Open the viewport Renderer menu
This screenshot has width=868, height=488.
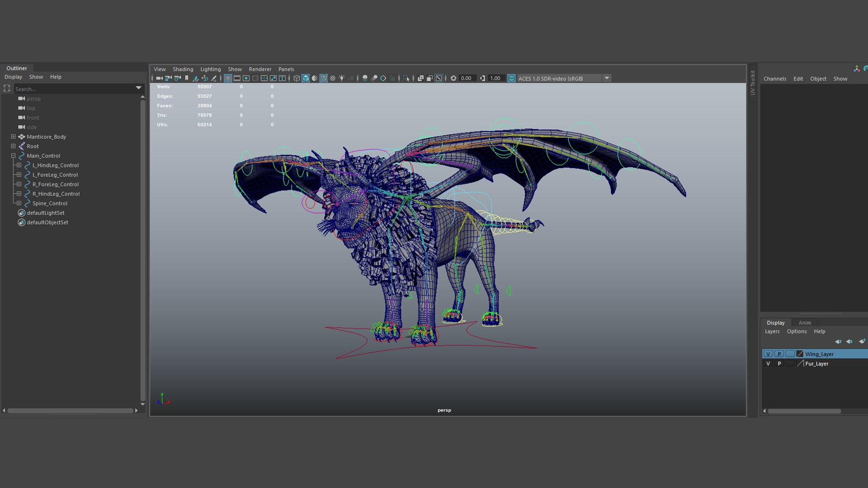point(260,69)
